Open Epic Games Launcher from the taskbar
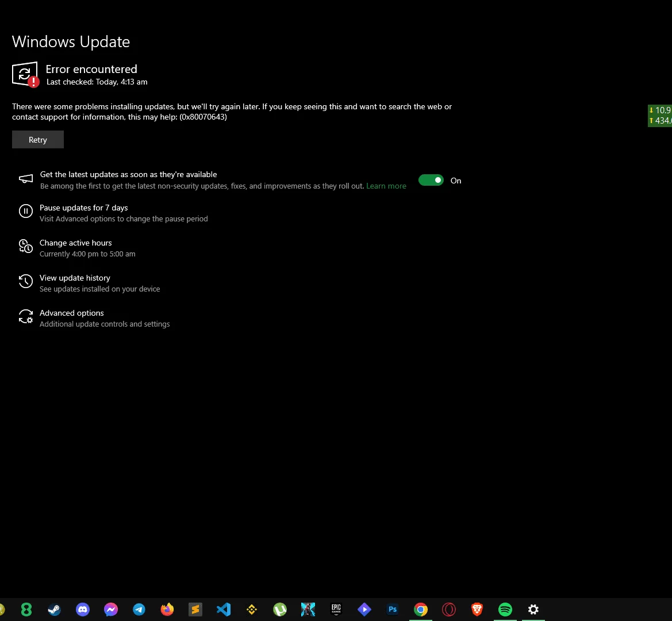Screen dimensions: 672x621 point(336,609)
